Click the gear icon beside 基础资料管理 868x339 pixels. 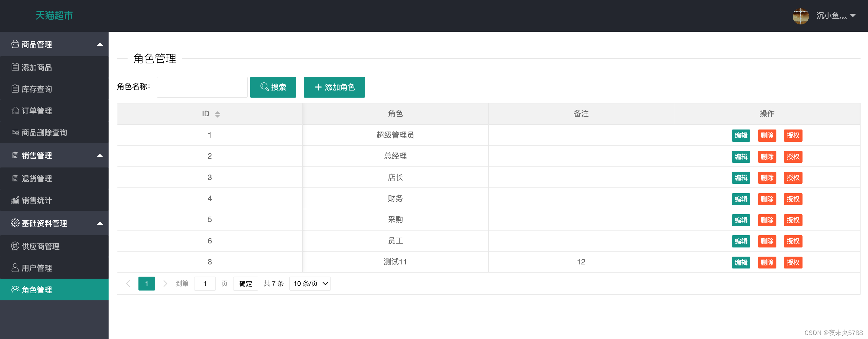click(15, 223)
